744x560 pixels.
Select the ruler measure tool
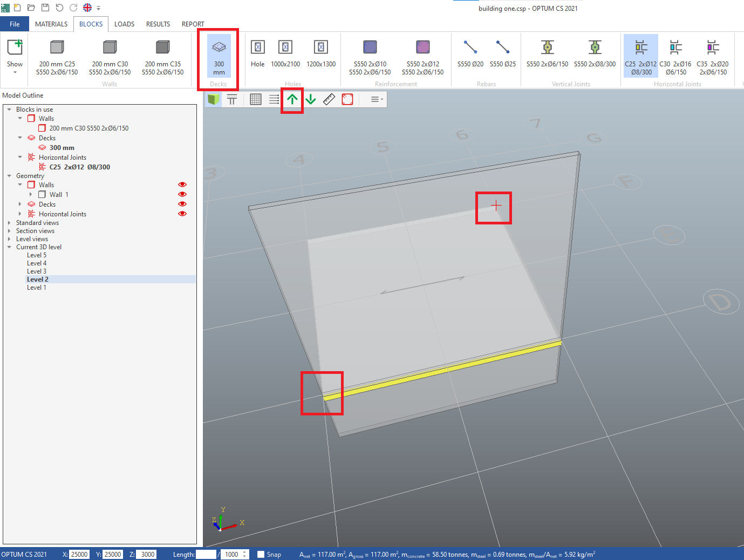329,99
